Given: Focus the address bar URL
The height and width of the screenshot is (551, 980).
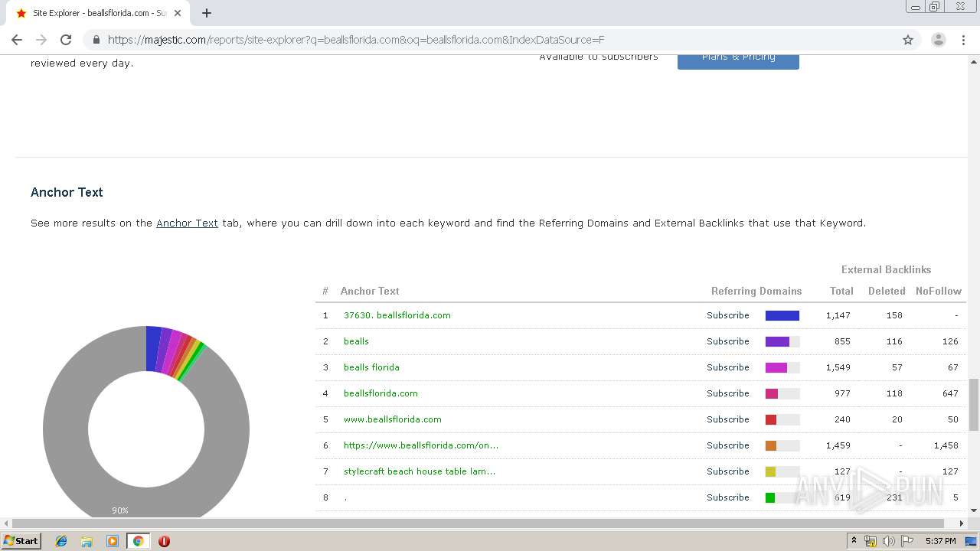Looking at the screenshot, I should [x=356, y=40].
